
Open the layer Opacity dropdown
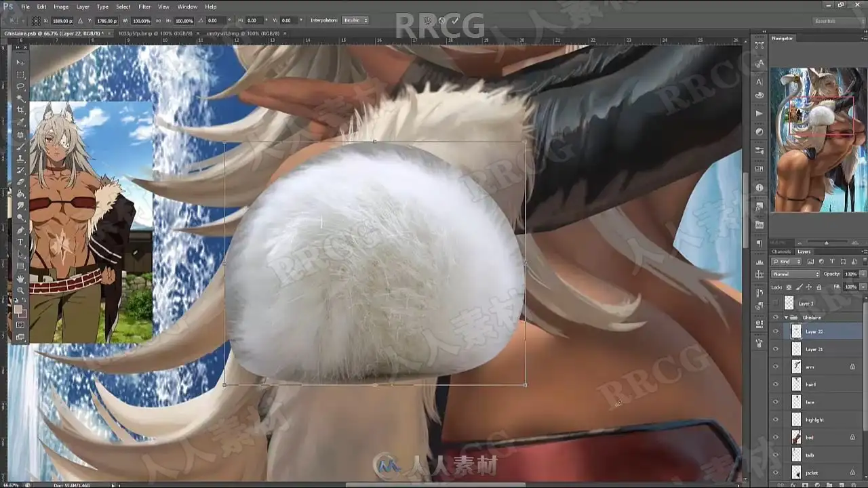click(862, 274)
